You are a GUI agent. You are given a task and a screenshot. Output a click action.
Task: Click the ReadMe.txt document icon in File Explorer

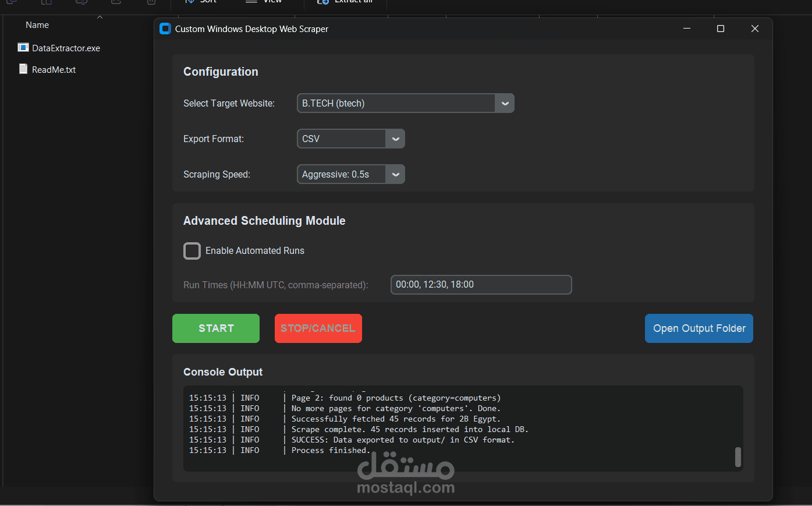point(23,69)
